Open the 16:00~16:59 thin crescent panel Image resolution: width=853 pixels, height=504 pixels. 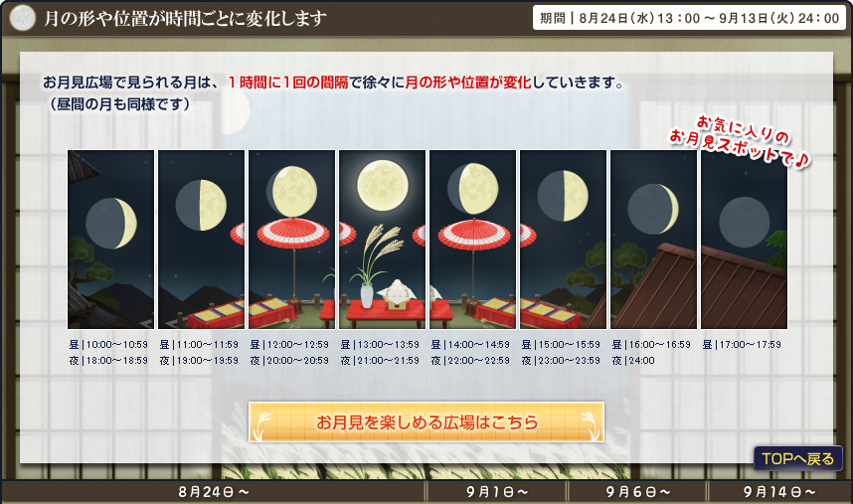(653, 240)
